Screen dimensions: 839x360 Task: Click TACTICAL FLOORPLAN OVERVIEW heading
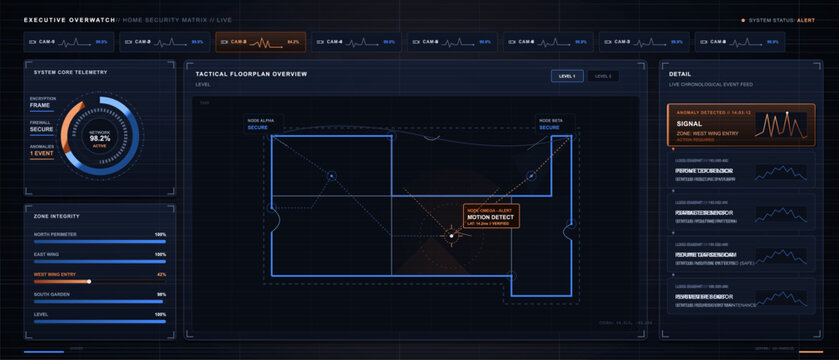point(251,74)
